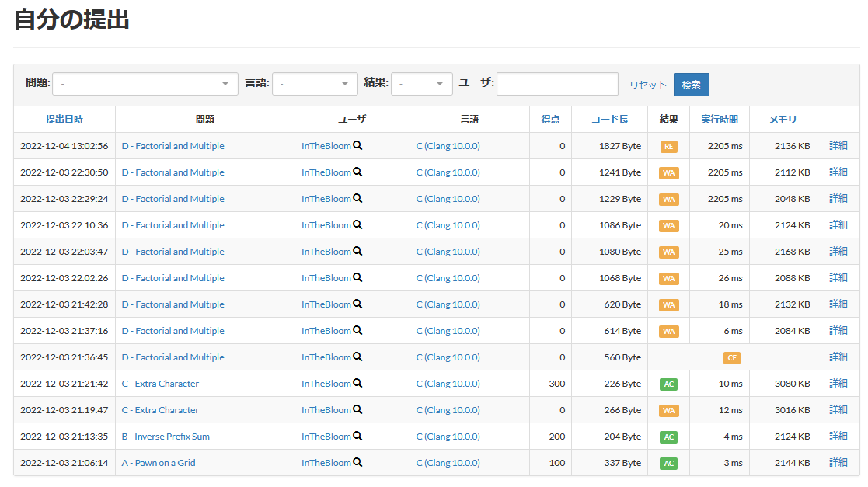Click C (Clang 10.0.0) in the 13:02:56 row

coord(448,146)
